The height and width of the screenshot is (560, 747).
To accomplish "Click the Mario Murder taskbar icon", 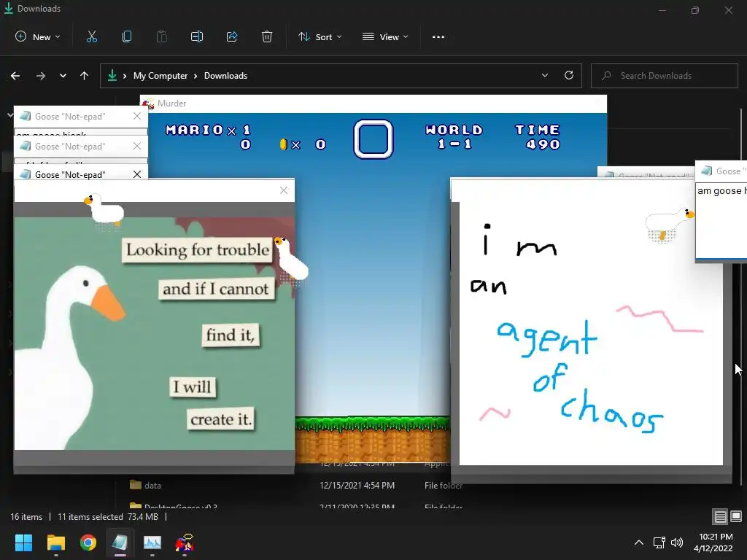I will coord(185,542).
